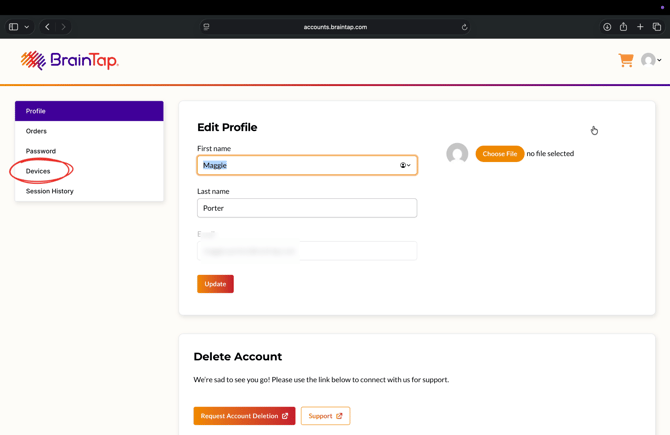Screen dimensions: 670x435
Task: Go back with the browser back arrow
Action: (x=47, y=27)
